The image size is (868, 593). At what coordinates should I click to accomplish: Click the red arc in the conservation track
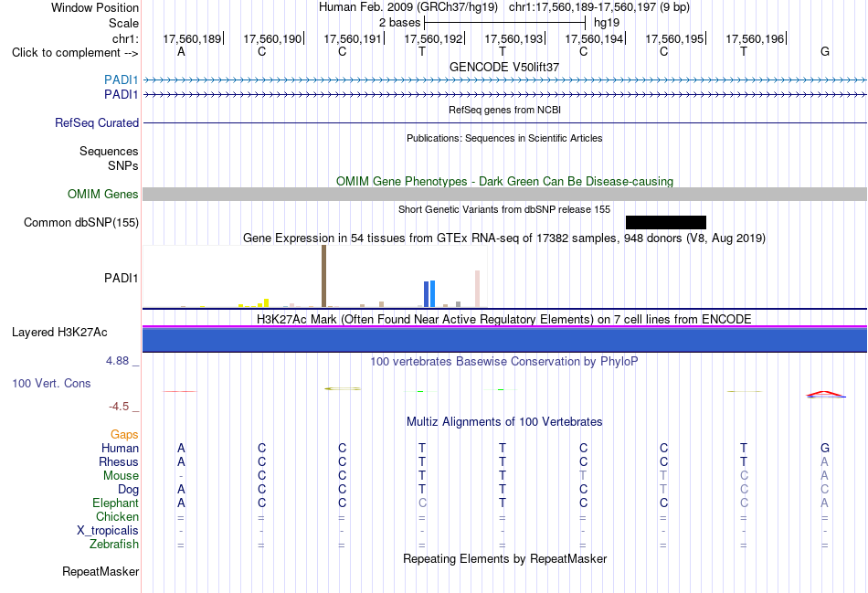826,394
